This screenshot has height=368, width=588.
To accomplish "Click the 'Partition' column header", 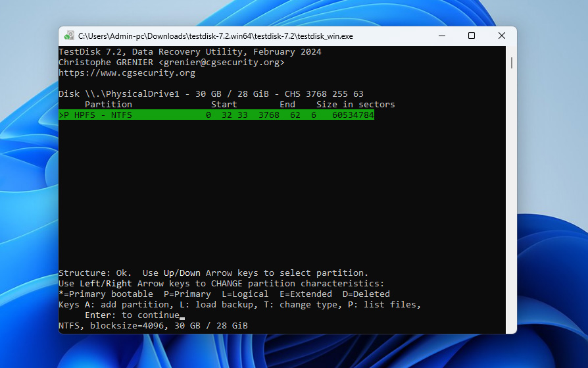I will click(109, 105).
